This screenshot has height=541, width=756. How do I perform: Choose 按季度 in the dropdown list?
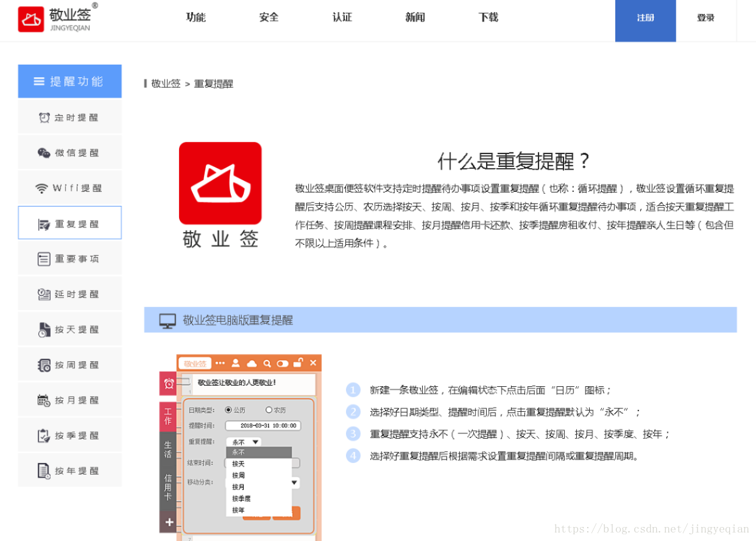[x=259, y=498]
